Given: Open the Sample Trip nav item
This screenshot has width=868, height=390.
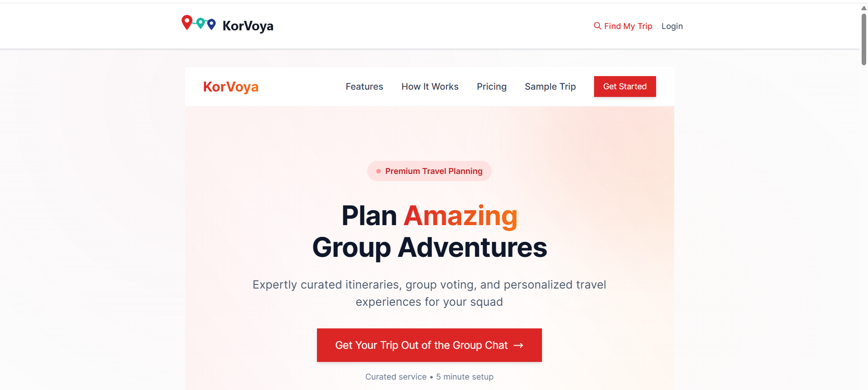Looking at the screenshot, I should (x=550, y=87).
